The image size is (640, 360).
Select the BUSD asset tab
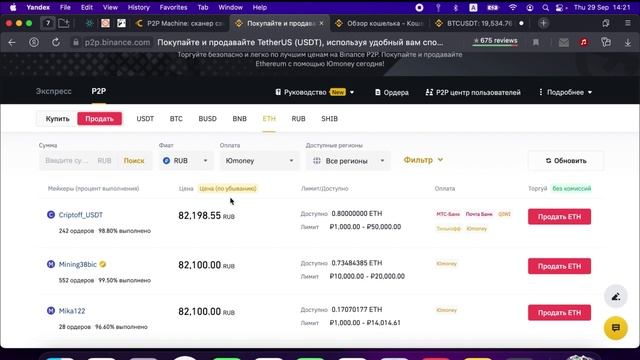(207, 119)
